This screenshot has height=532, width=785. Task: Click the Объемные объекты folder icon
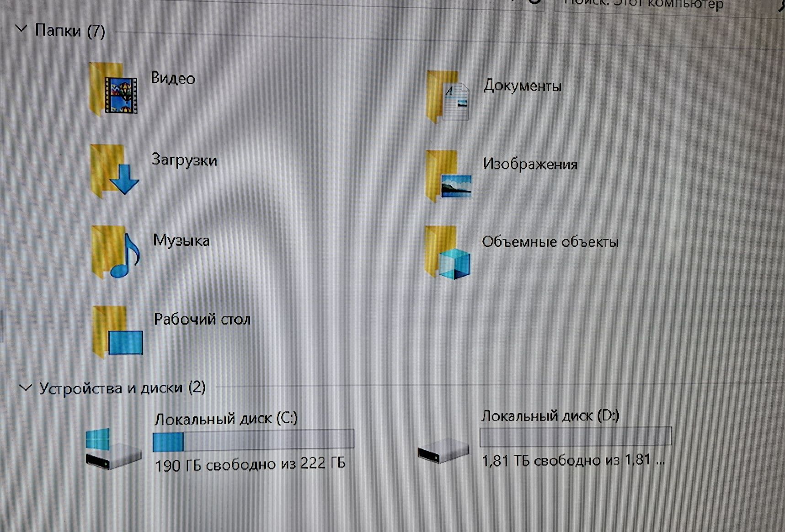click(x=447, y=253)
